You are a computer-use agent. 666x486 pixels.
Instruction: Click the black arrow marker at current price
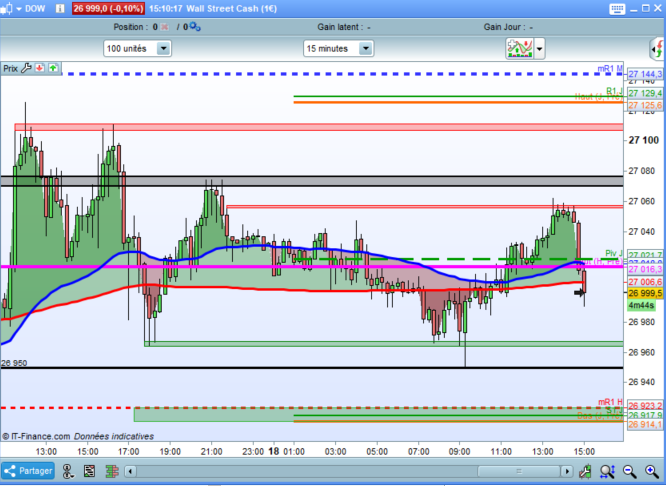(x=579, y=292)
